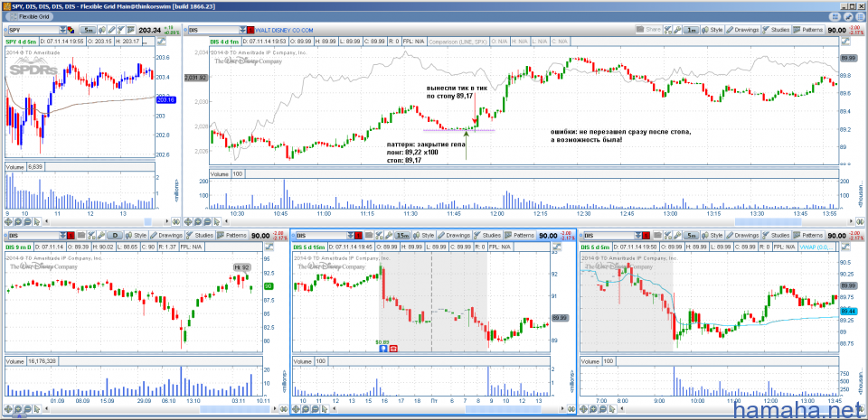Expand symbol dropdown on bottom-right DIS chart
The image size is (868, 420).
tap(637, 235)
